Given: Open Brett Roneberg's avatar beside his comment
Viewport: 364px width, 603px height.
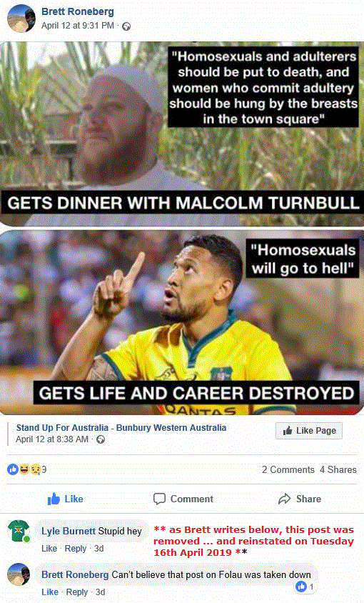Looking at the screenshot, I should click(x=19, y=574).
